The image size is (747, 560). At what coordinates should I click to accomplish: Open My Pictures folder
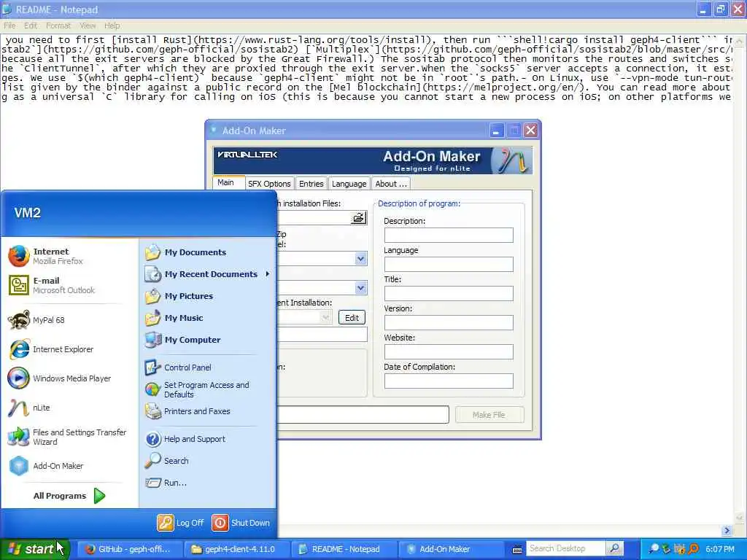179,296
